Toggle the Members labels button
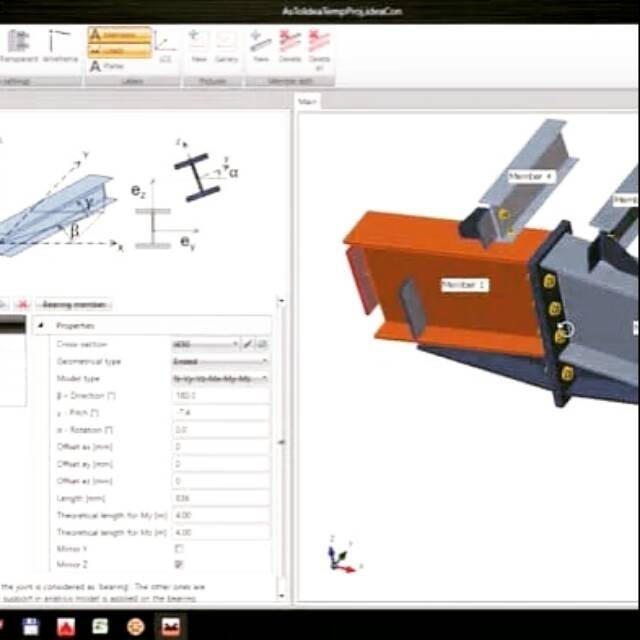 click(120, 35)
